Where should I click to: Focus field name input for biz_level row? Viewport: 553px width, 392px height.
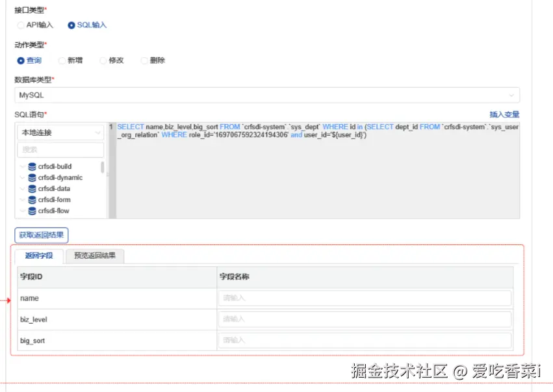[365, 319]
